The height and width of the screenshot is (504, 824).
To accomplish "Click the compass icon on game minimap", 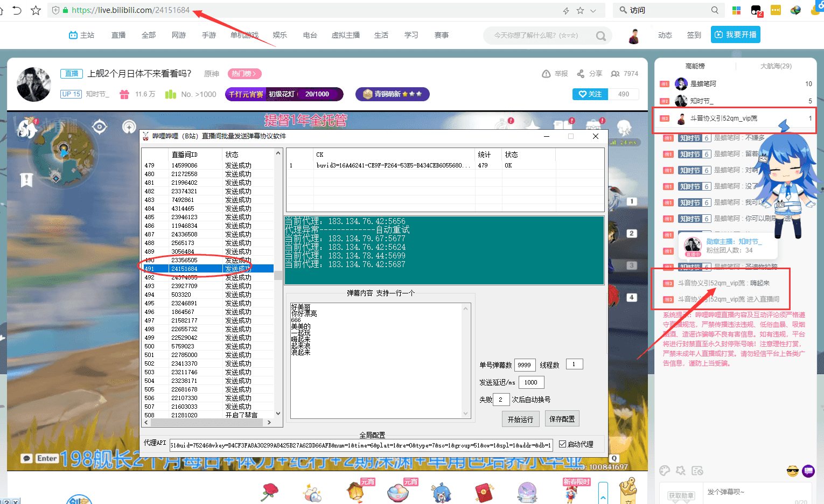I will pyautogui.click(x=100, y=127).
